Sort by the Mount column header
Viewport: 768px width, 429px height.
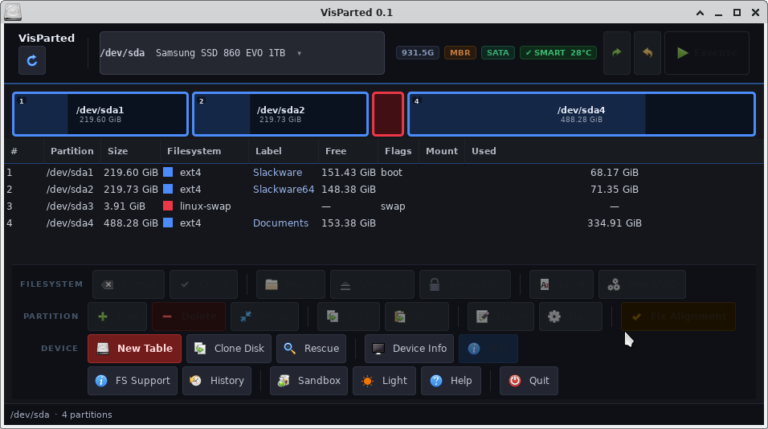tap(442, 151)
